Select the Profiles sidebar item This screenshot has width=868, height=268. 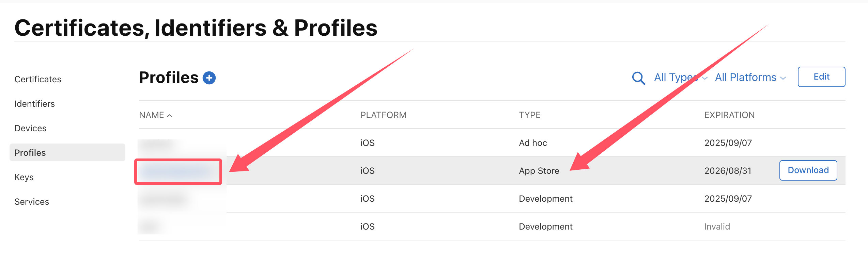point(30,153)
